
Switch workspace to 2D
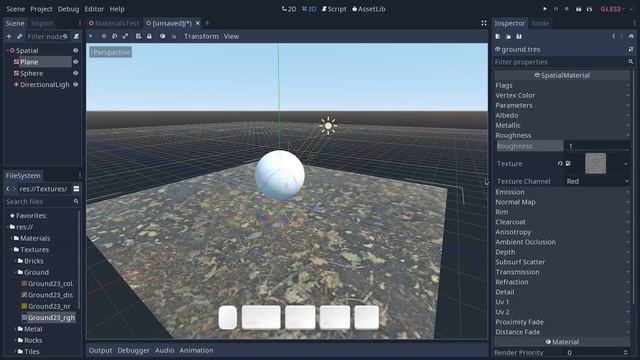pos(289,9)
